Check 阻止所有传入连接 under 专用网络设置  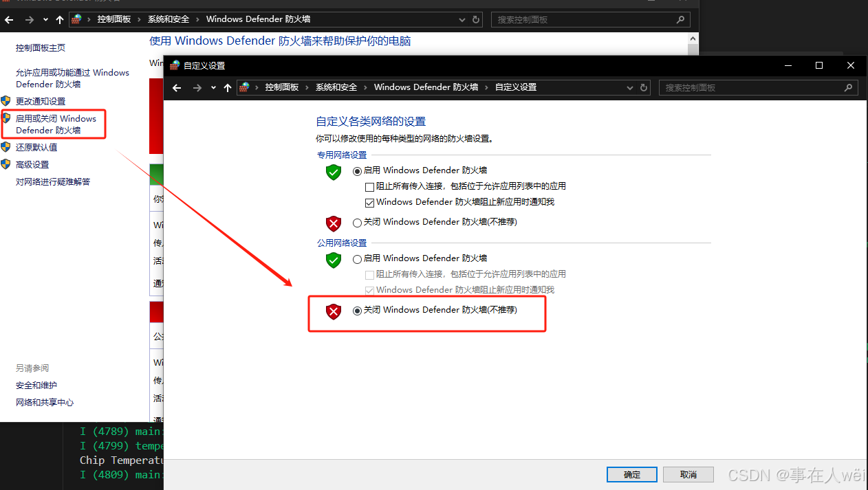click(369, 186)
